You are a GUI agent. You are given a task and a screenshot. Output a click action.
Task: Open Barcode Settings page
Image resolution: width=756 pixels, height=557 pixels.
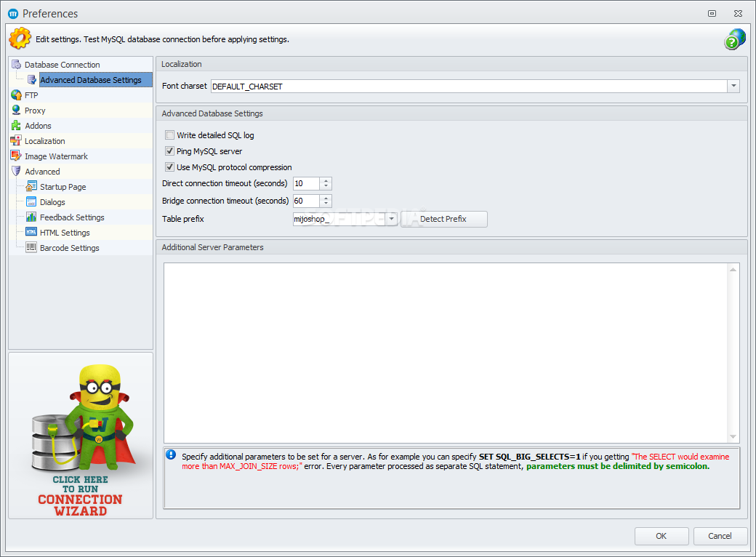coord(70,248)
